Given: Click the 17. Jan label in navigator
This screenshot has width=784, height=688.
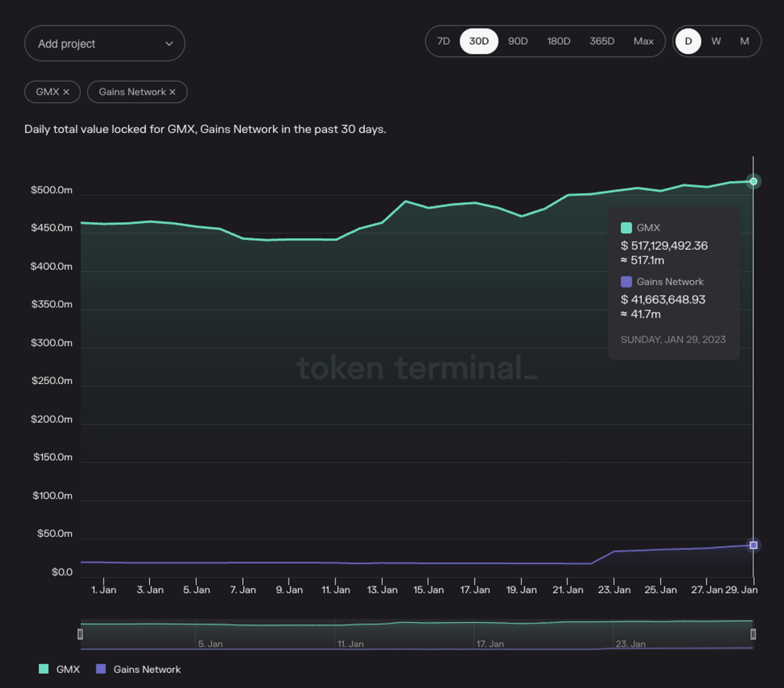Looking at the screenshot, I should [490, 644].
